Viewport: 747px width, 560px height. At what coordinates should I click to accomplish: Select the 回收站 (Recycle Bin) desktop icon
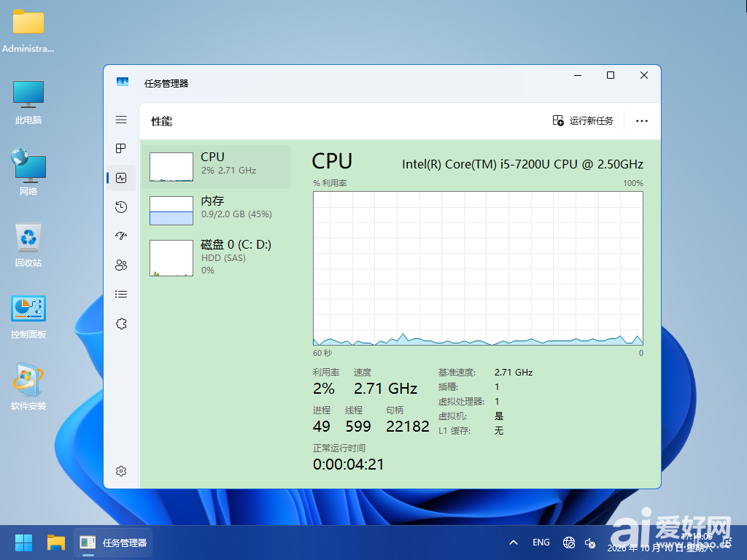pos(28,245)
